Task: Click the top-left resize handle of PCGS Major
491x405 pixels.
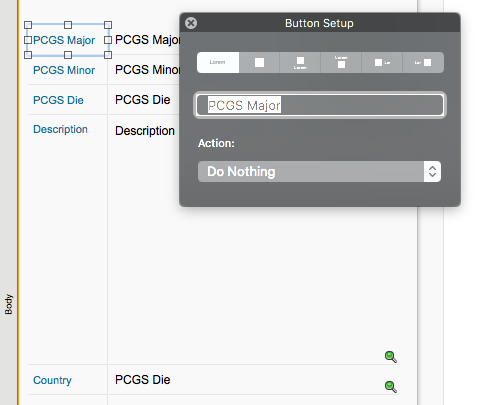Action: [28, 25]
